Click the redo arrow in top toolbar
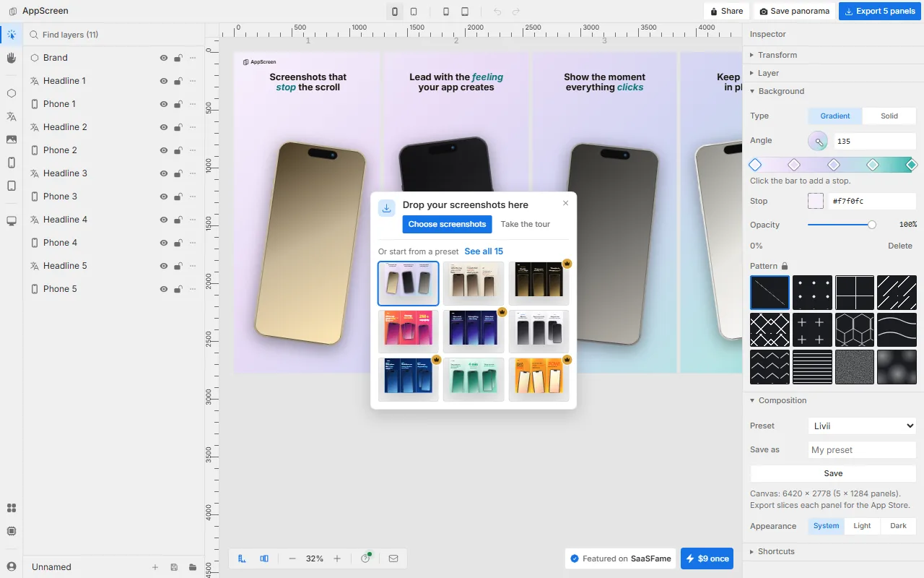This screenshot has height=578, width=924. (516, 12)
